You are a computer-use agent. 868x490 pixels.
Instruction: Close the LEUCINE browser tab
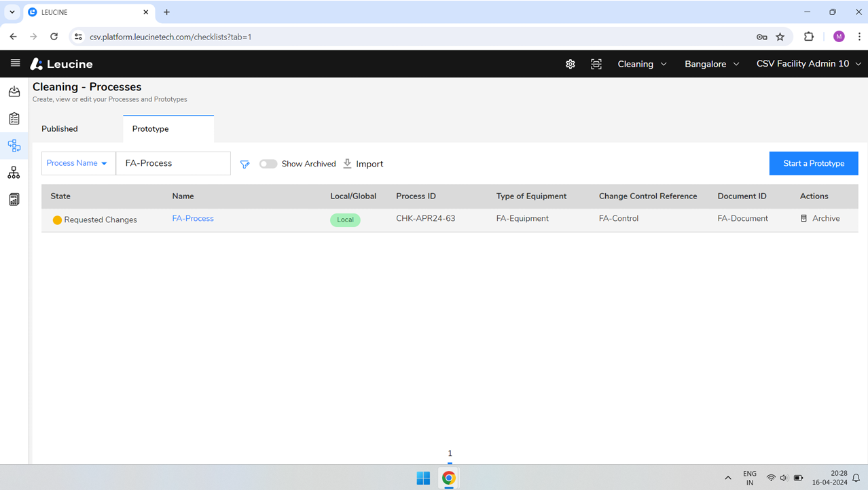point(146,12)
